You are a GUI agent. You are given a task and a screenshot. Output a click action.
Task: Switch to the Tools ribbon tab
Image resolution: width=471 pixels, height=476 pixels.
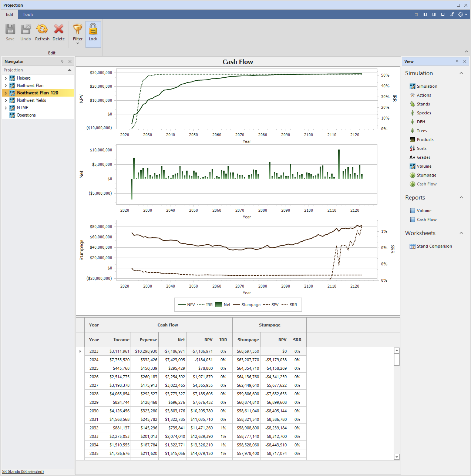(28, 14)
